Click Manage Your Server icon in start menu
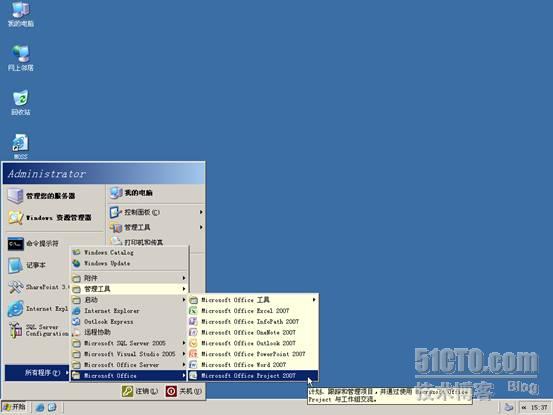 (16, 196)
